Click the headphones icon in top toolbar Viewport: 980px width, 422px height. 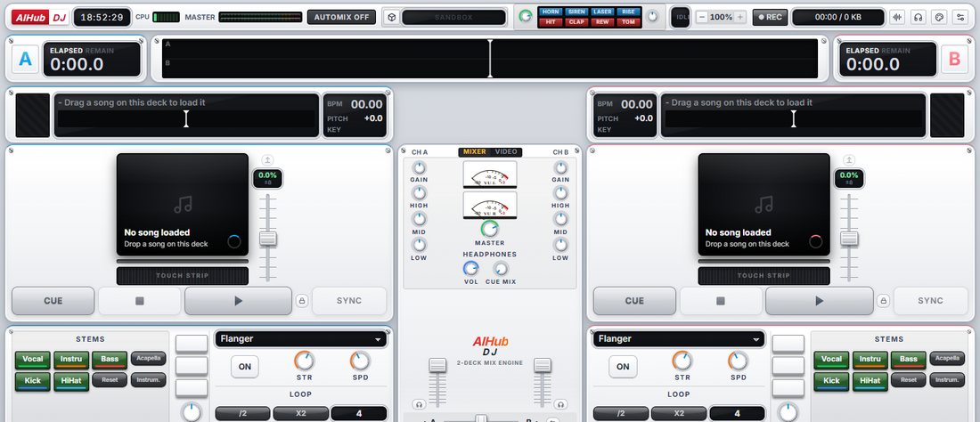coord(919,17)
